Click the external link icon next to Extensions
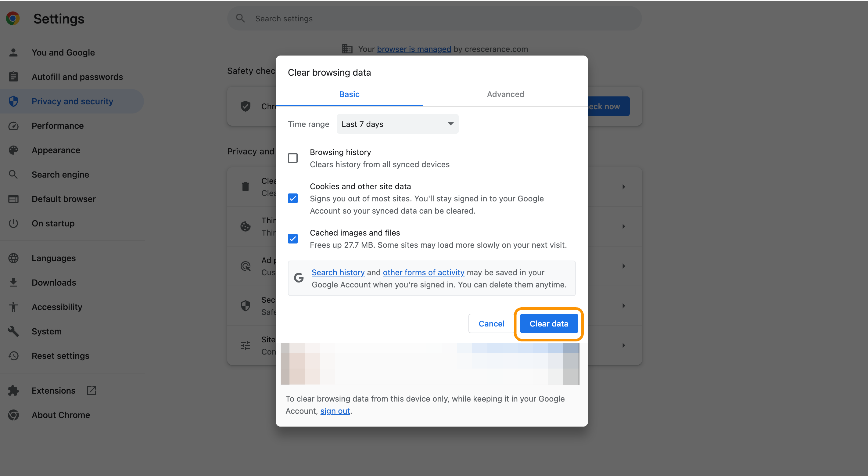Image resolution: width=868 pixels, height=476 pixels. 92,390
